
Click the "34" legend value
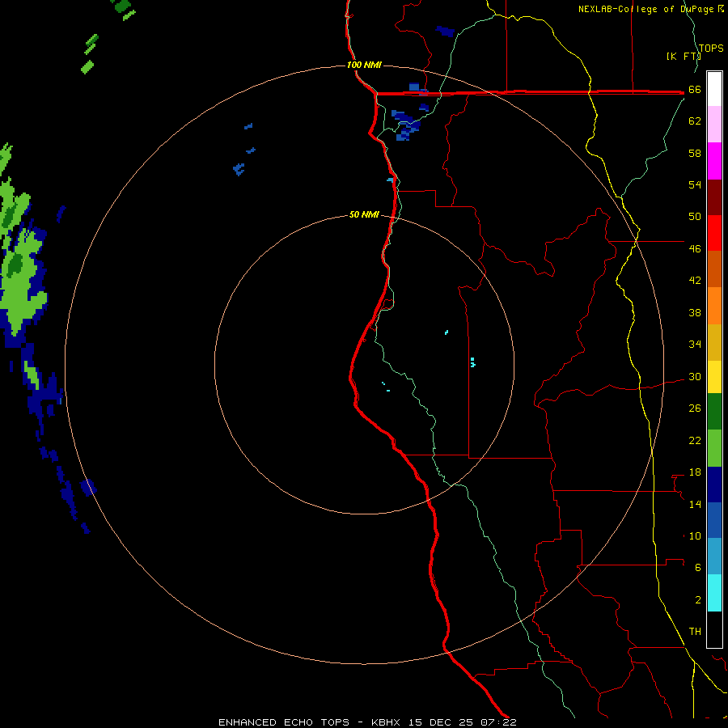(x=695, y=344)
